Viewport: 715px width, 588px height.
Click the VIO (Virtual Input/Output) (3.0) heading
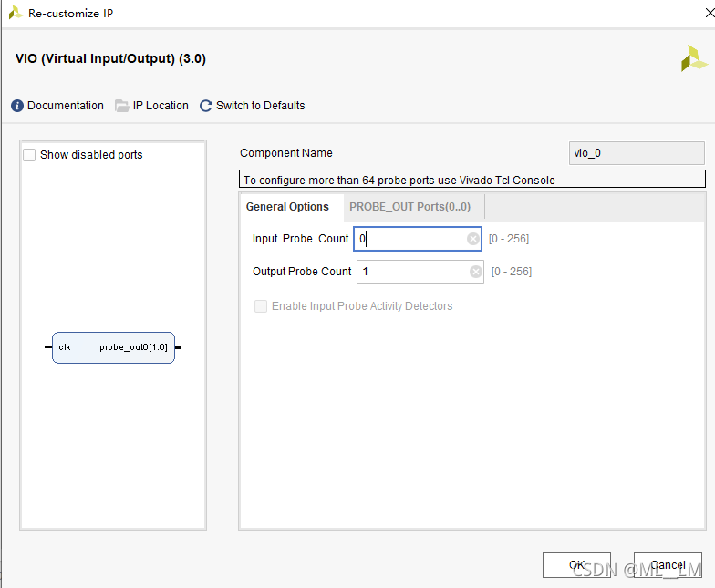click(111, 58)
